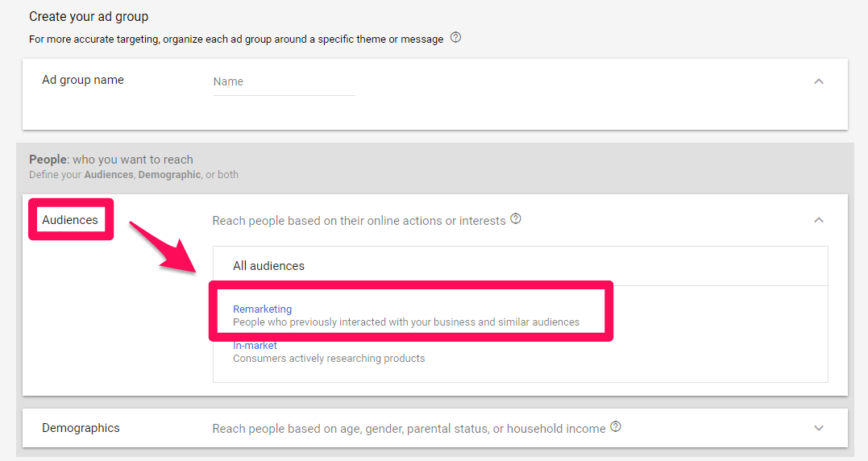Select the All audiences header
Screen dimensions: 868x461
[268, 266]
